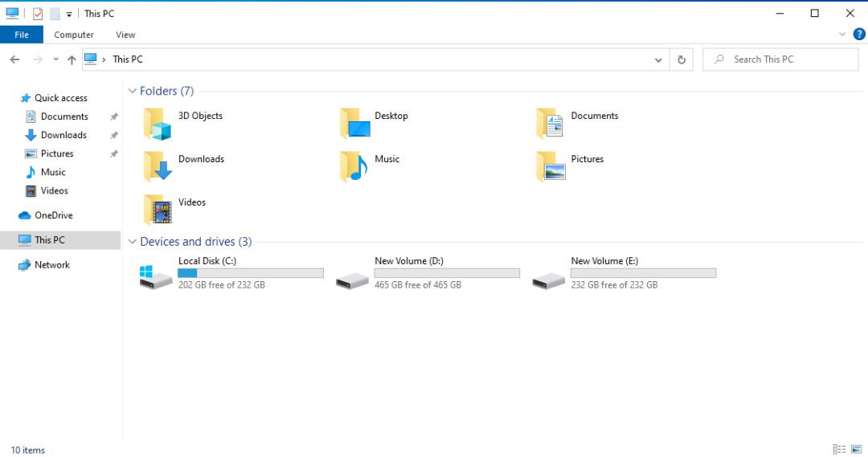Switch to the View ribbon tab
The height and width of the screenshot is (457, 868).
pos(125,35)
